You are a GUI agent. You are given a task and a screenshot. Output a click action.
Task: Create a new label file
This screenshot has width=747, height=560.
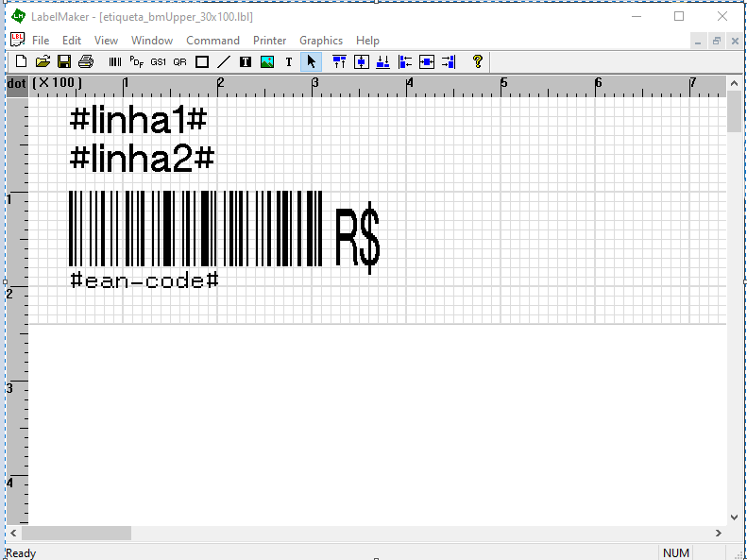[x=22, y=61]
